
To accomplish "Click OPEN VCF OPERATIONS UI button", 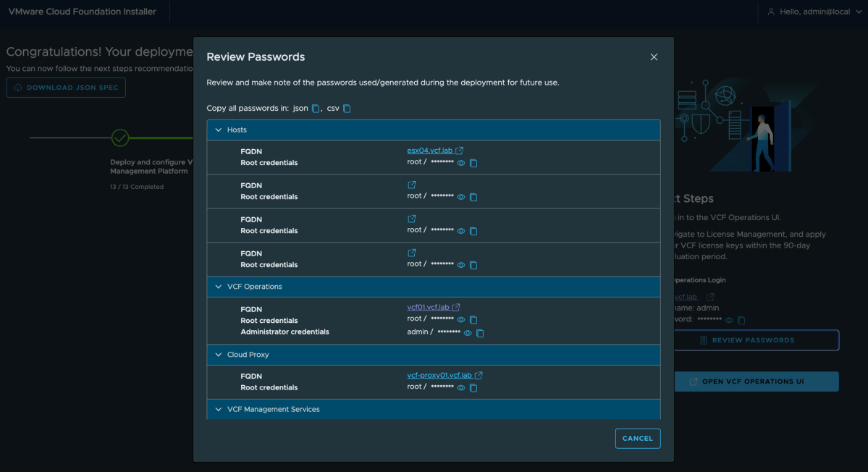I will [757, 382].
